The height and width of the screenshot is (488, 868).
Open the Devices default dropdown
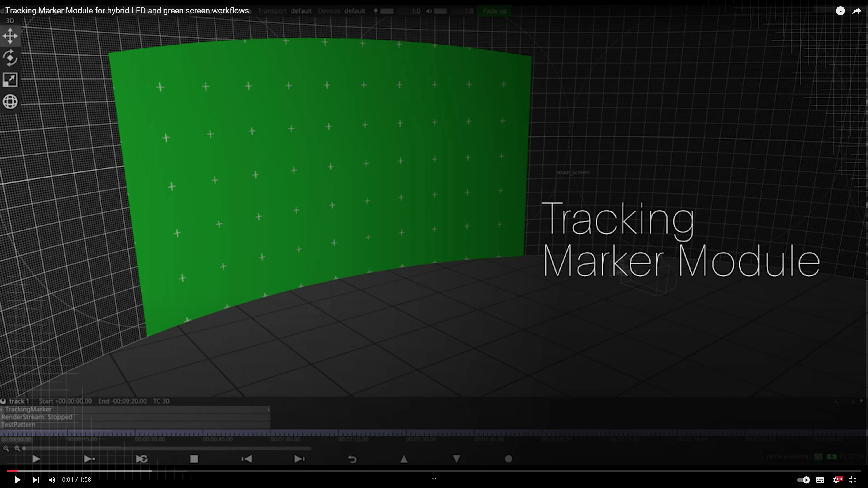coord(354,11)
